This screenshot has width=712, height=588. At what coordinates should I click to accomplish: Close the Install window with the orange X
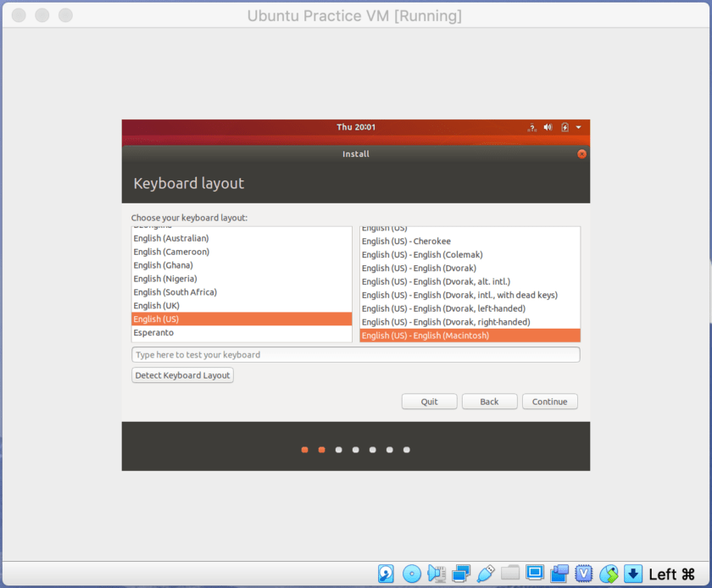(x=581, y=154)
